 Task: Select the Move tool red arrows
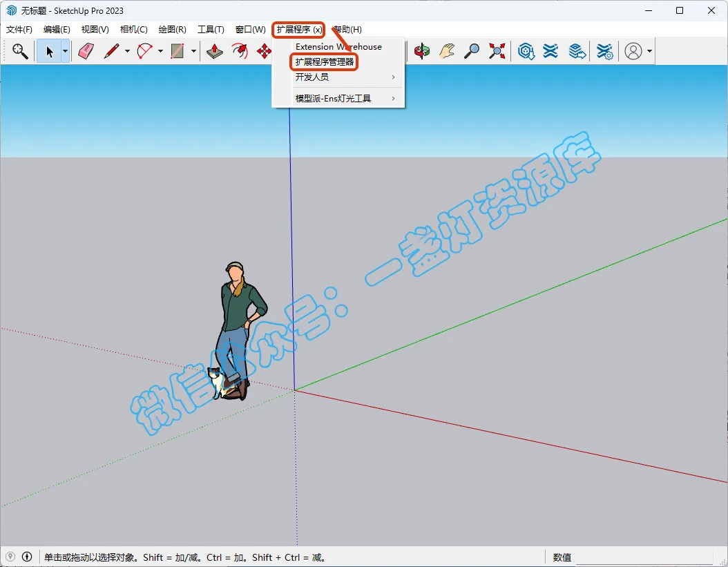pos(264,51)
